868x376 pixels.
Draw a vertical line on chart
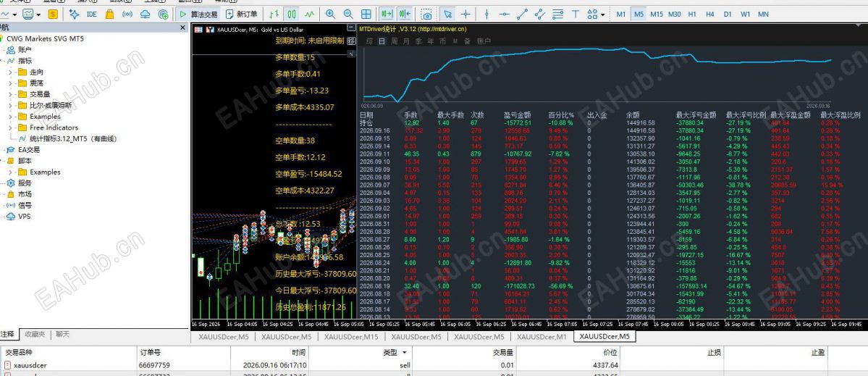coord(486,14)
